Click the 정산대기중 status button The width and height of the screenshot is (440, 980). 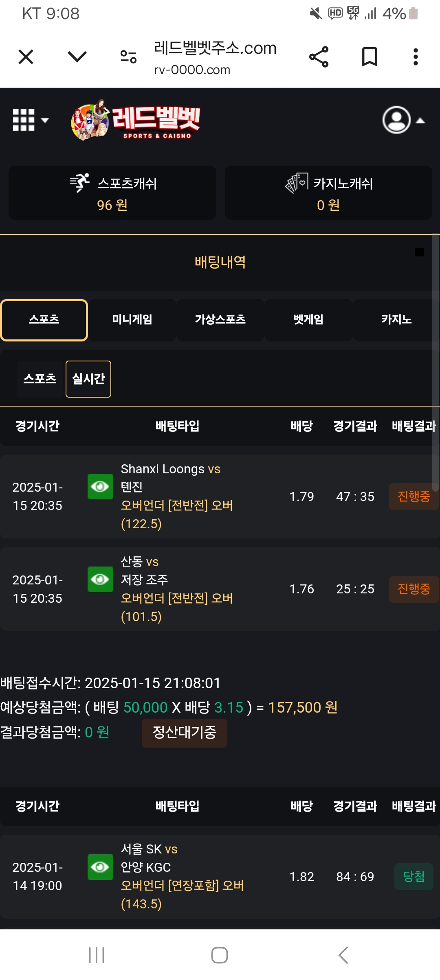click(184, 733)
